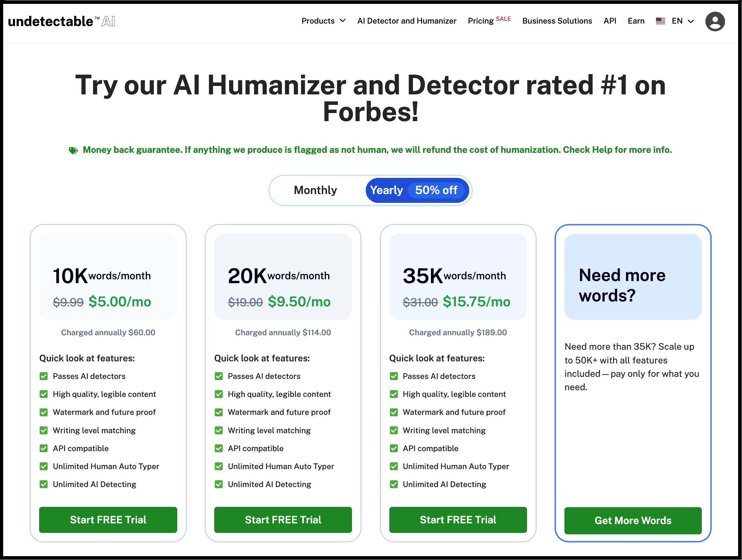This screenshot has height=560, width=742.
Task: Click API compatible checkmark in 35K plan
Action: point(394,448)
